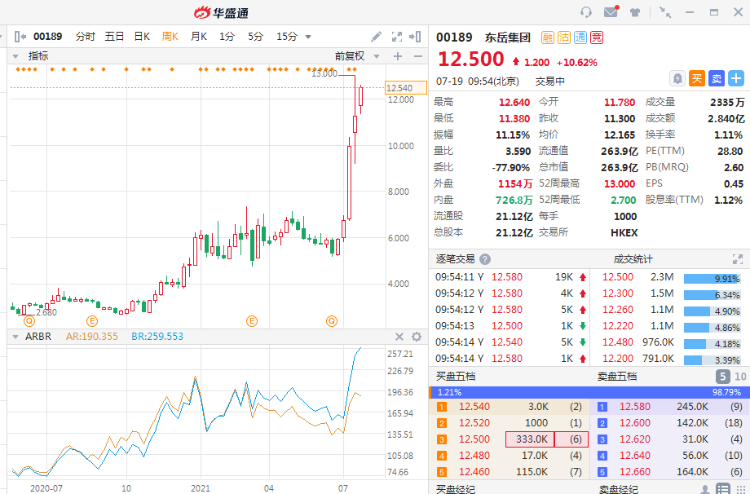Collapse the ARBR panel triangle
750x494 pixels.
pos(15,337)
